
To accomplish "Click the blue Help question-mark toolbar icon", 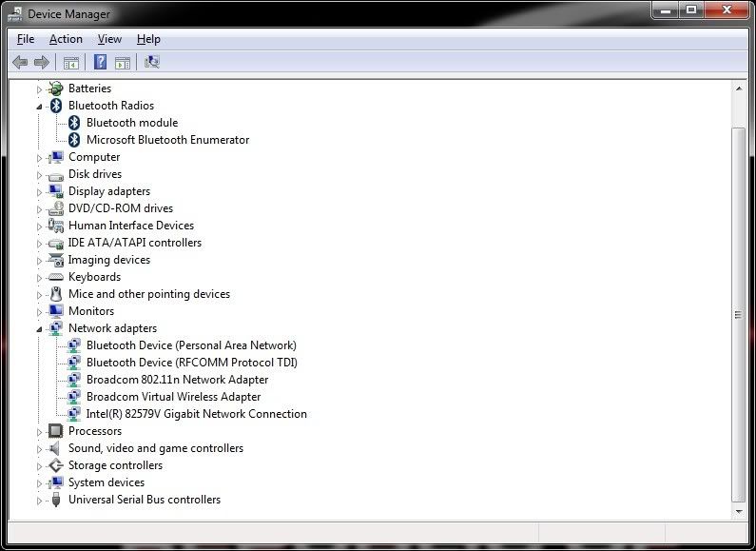I will (100, 62).
